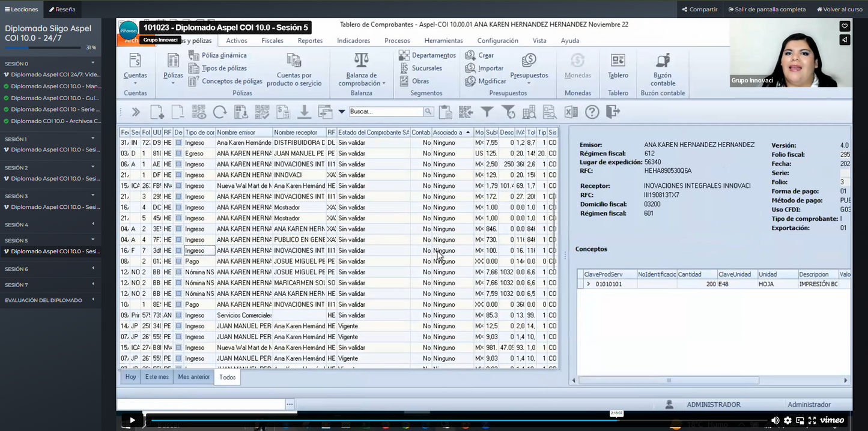
Task: Expand concept row 01010101 arrow
Action: (589, 284)
